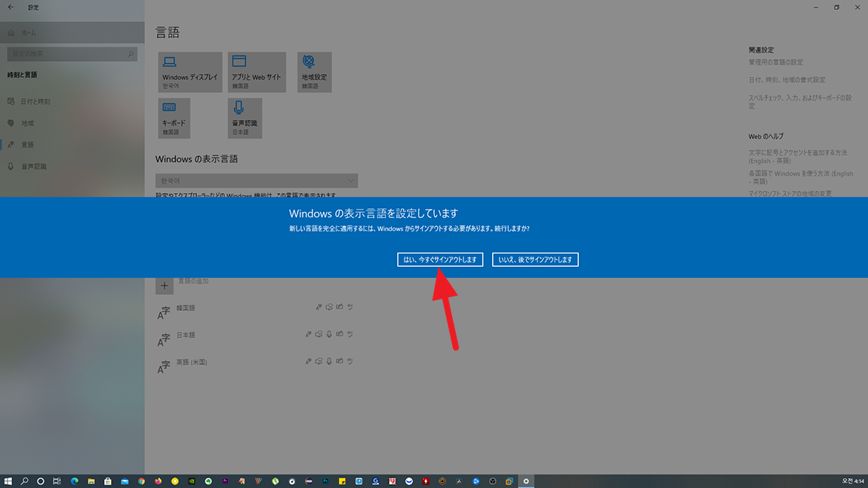This screenshot has height=488, width=868.
Task: Open スペルチェック、入力、およびキーボードの設定 link
Action: tap(800, 102)
